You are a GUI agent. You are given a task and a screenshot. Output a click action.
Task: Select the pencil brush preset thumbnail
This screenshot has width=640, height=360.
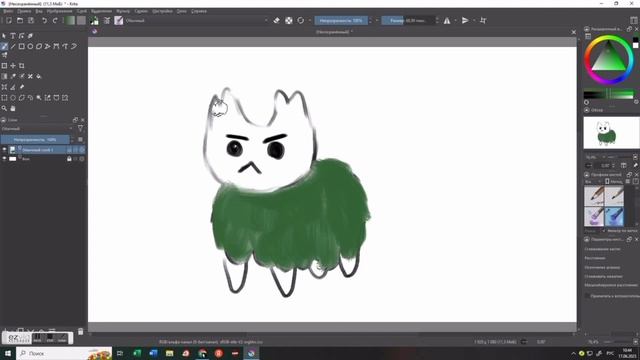tap(594, 196)
